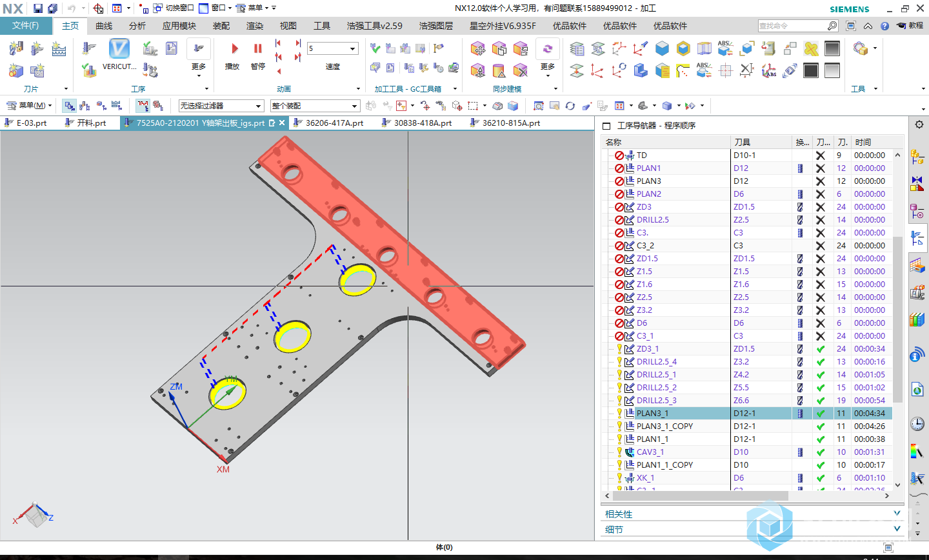Toggle the display tool path button
The image size is (929, 560).
pyautogui.click(x=143, y=106)
